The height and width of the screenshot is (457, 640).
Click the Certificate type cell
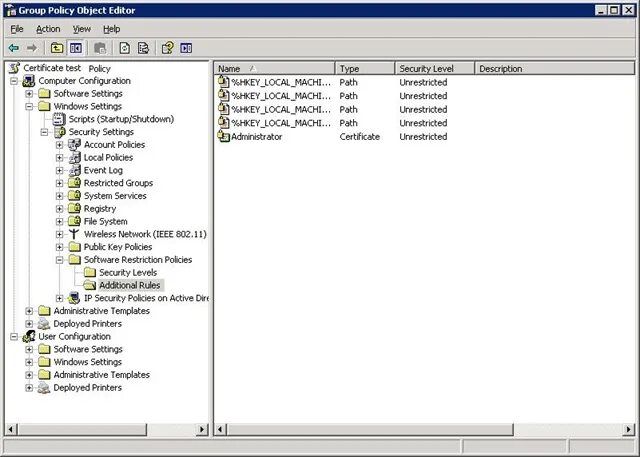coord(360,137)
